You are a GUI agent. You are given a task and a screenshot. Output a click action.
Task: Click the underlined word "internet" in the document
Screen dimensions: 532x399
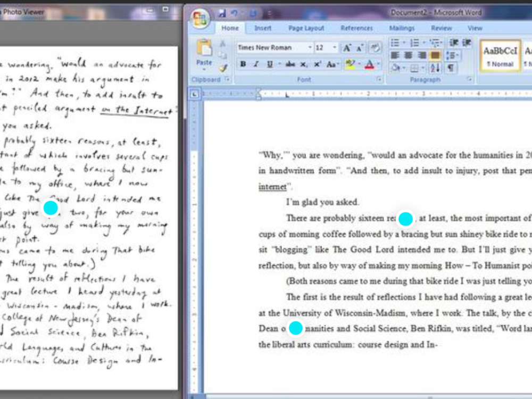[272, 187]
